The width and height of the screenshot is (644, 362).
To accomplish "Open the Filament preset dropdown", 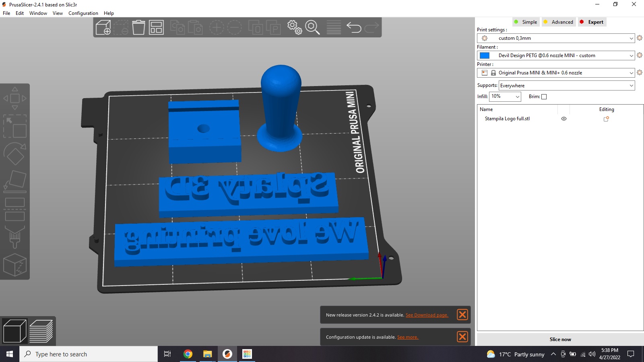I will 556,56.
